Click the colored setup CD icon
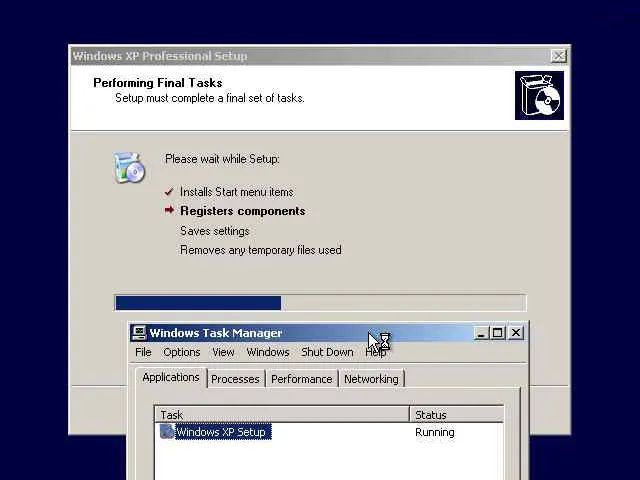Image resolution: width=640 pixels, height=480 pixels. [129, 167]
